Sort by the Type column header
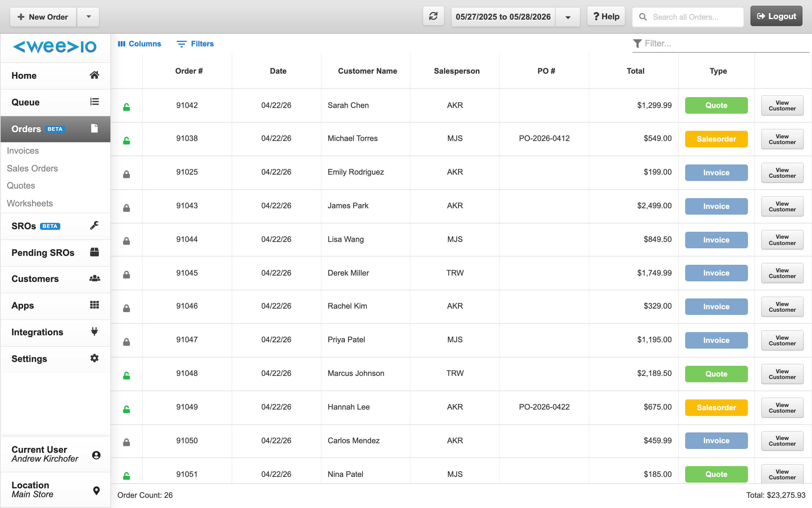The height and width of the screenshot is (508, 812). click(x=718, y=71)
